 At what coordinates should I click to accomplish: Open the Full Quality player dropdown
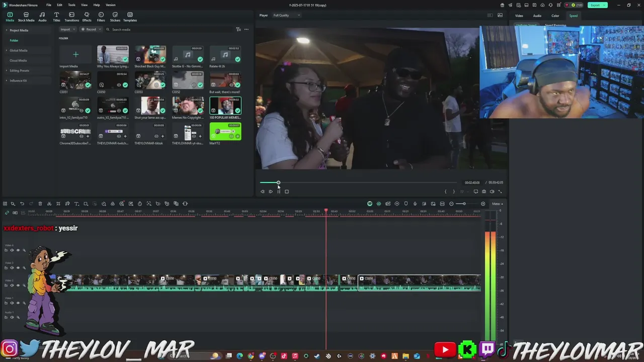tap(286, 15)
